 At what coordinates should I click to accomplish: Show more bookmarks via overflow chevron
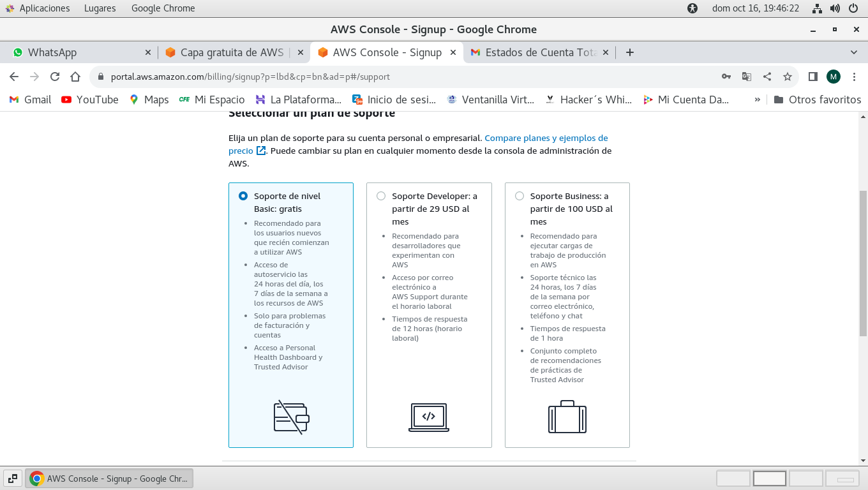758,100
